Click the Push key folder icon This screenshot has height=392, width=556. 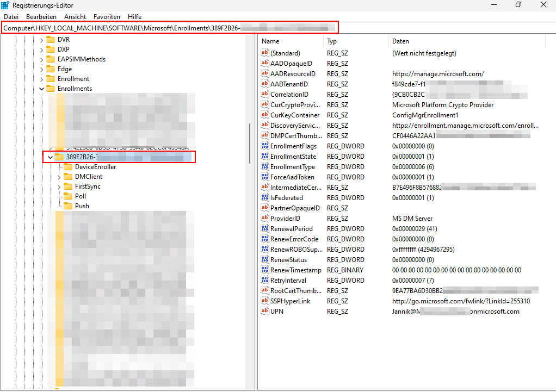coord(68,206)
